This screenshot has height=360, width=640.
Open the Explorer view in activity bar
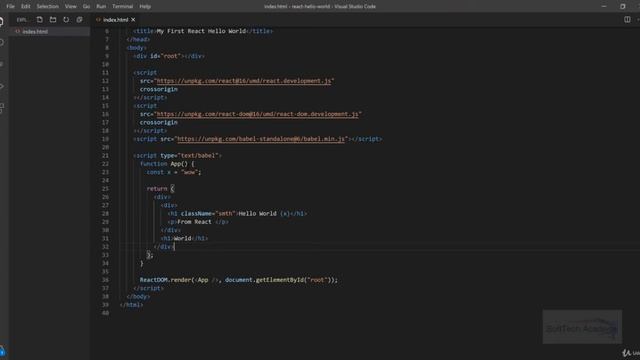coord(2,21)
